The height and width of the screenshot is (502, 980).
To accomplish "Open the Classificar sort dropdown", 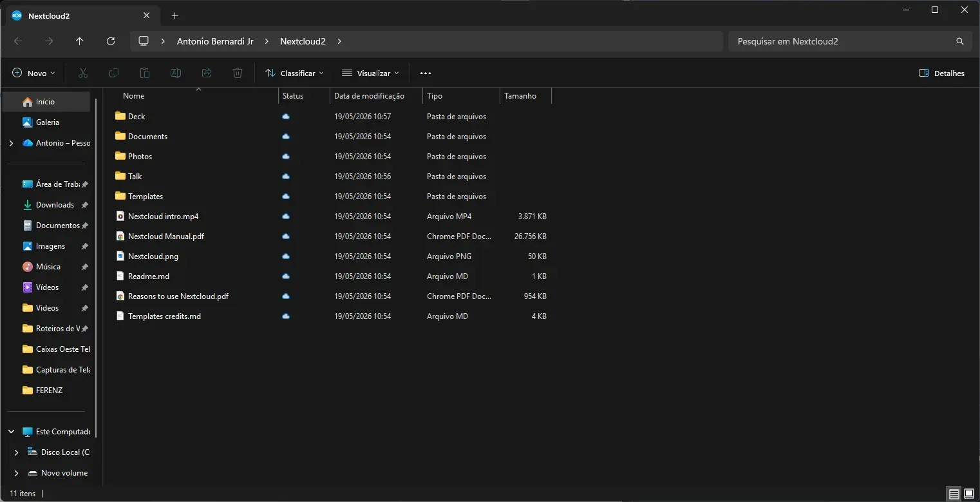I will click(x=294, y=73).
